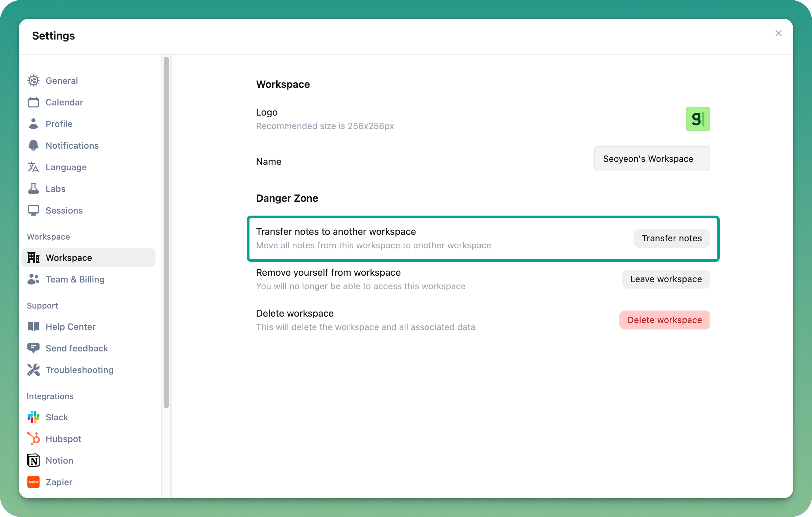The height and width of the screenshot is (517, 812).
Task: Click the Slack integration icon
Action: [x=33, y=417]
